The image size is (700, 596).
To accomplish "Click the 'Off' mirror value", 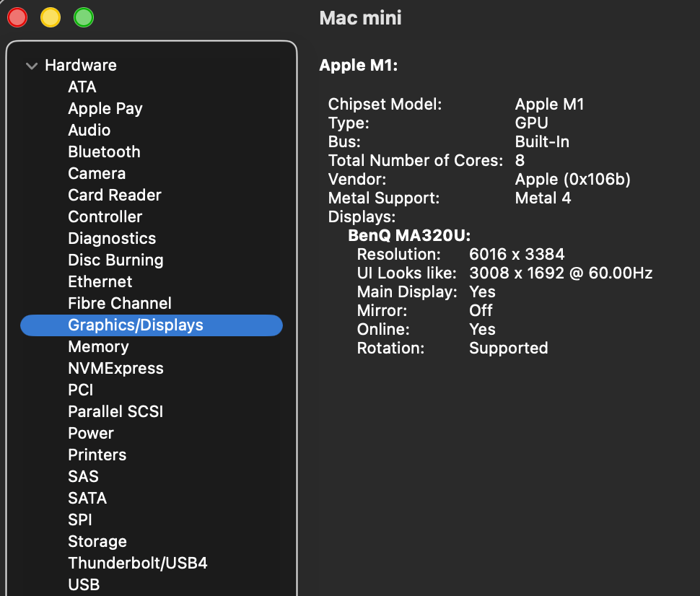I will click(481, 311).
